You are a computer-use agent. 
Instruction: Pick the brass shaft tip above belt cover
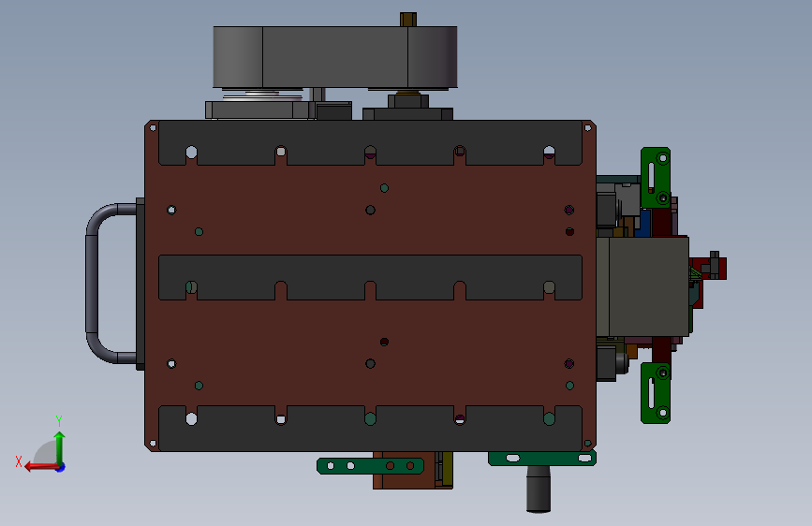408,19
